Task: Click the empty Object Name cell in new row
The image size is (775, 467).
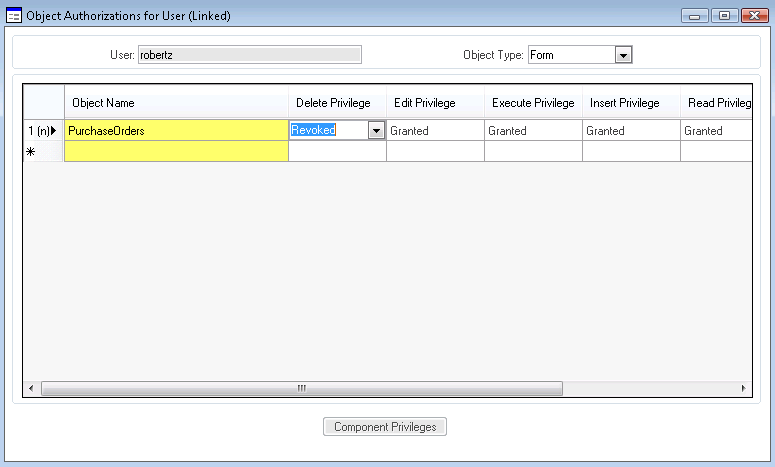Action: coord(176,151)
